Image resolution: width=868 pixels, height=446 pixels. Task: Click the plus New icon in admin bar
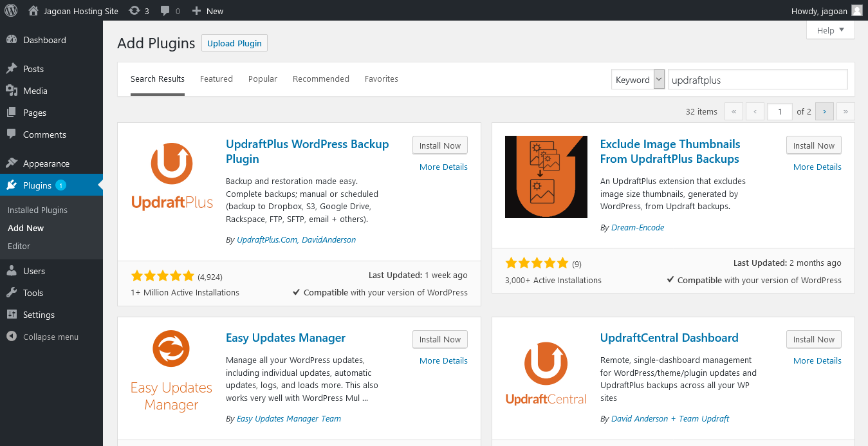click(x=197, y=10)
